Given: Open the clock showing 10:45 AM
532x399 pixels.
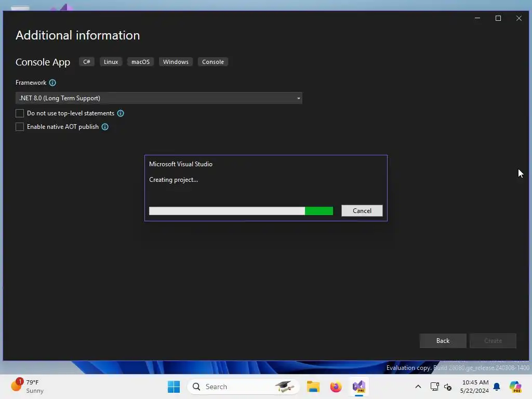Looking at the screenshot, I should click(474, 387).
